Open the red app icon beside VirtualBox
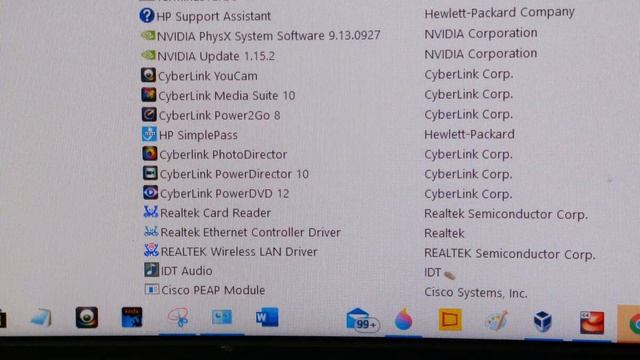Image resolution: width=640 pixels, height=360 pixels. click(x=592, y=322)
